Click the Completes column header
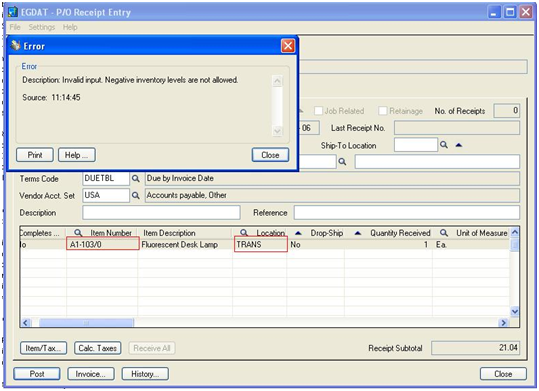This screenshot has height=391, width=539. 43,233
